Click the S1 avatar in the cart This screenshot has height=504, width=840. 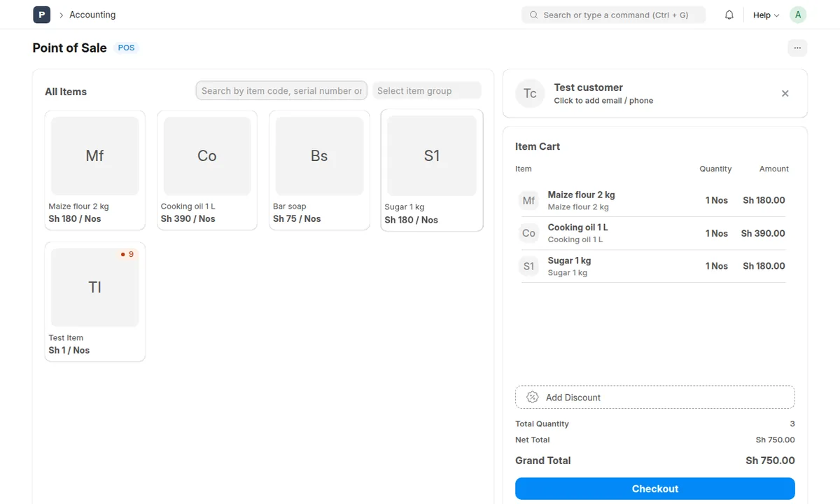528,266
